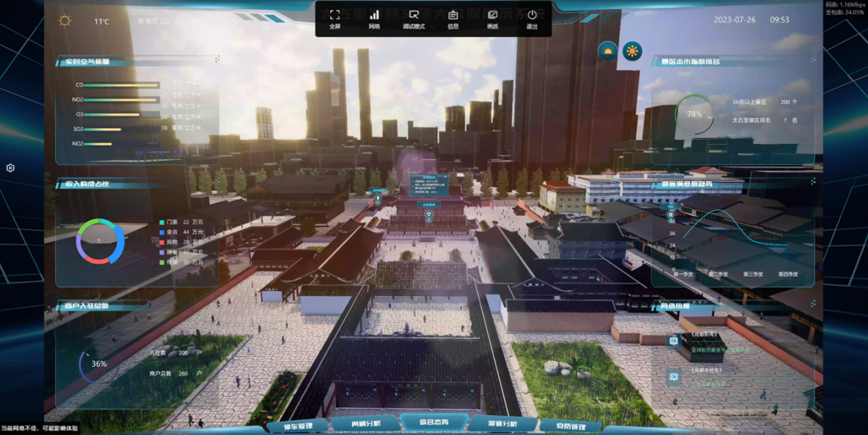Click the income composition donut chart
The image size is (868, 435).
click(x=100, y=241)
